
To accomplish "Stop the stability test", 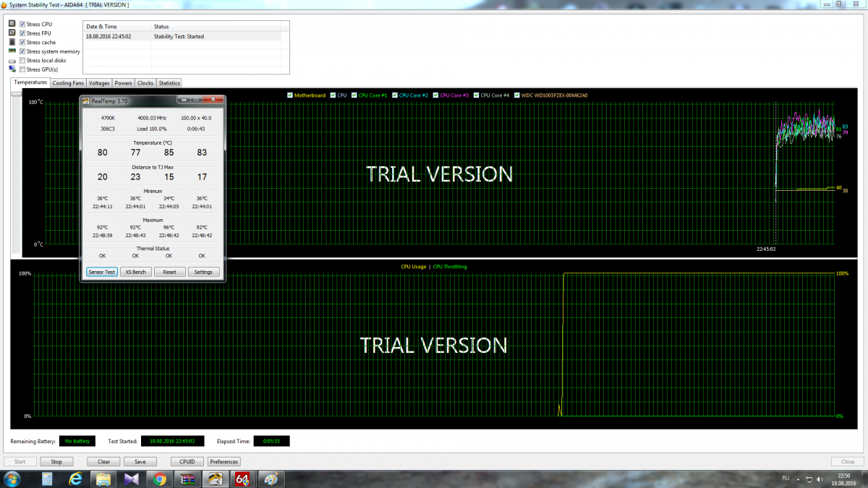I will point(56,461).
